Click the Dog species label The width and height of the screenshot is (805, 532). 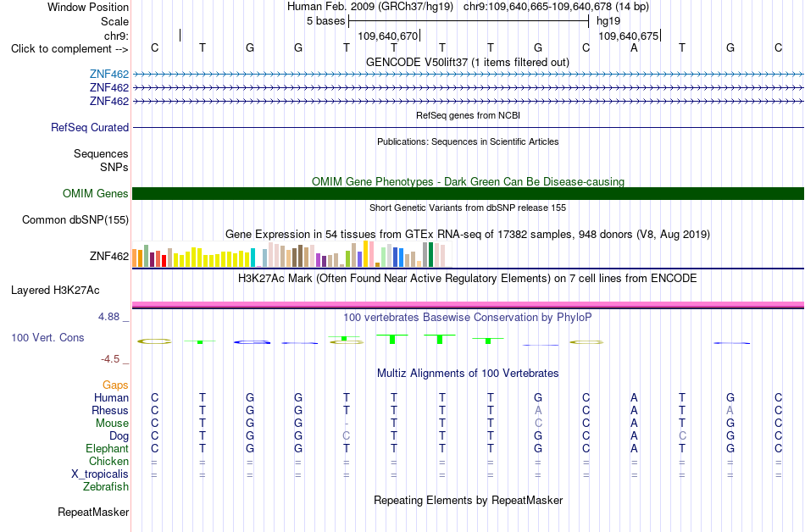119,436
